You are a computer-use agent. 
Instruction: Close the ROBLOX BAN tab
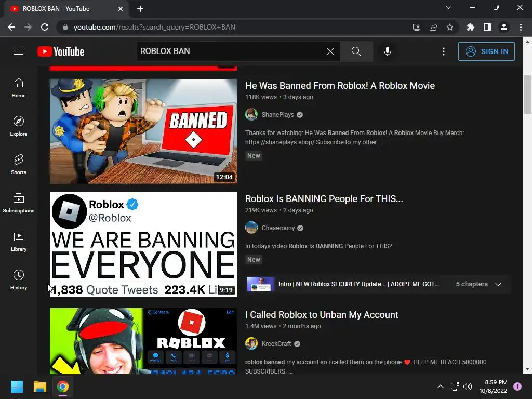[121, 9]
